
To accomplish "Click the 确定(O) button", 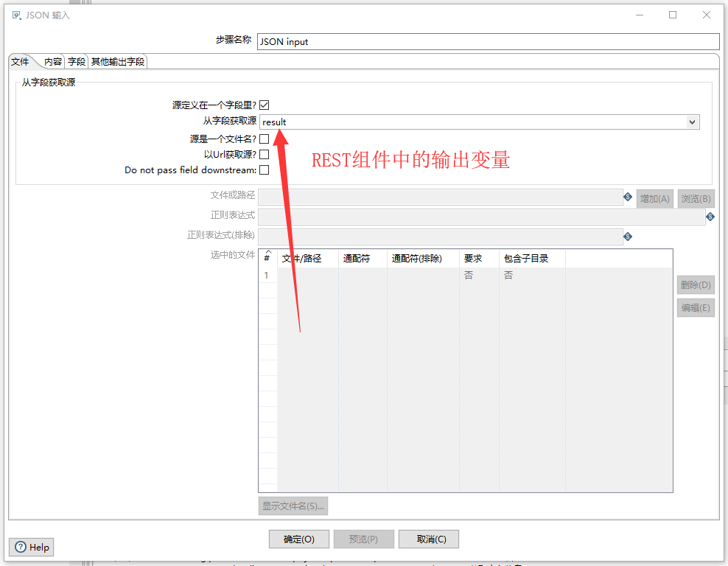I will pos(298,539).
